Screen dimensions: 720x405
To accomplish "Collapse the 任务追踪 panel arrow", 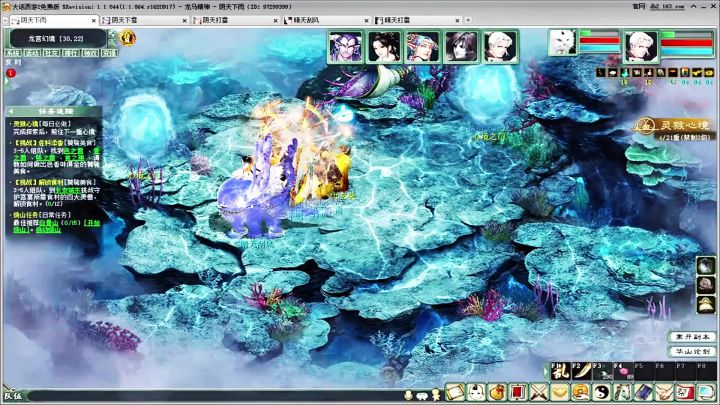I will 11,112.
